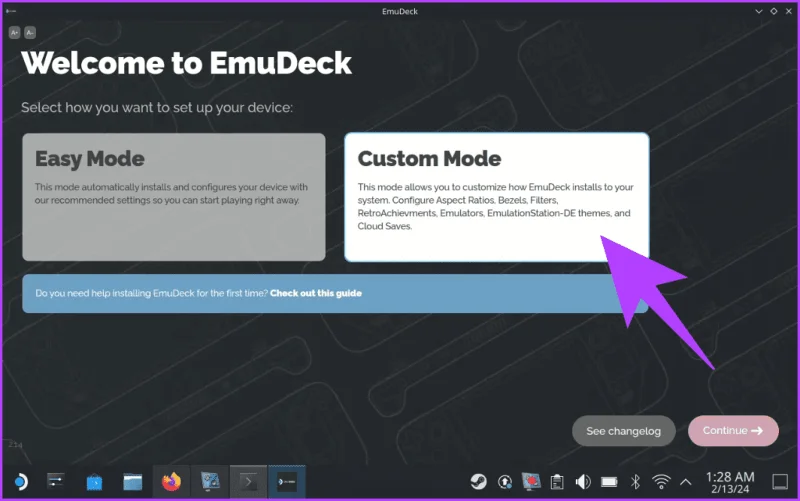This screenshot has width=800, height=501.
Task: Open Dolphin file manager from taskbar
Action: click(133, 482)
